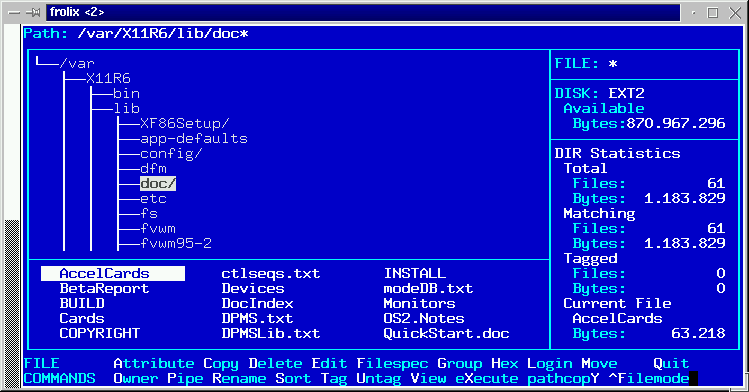This screenshot has width=749, height=392.
Task: Select the Devices file
Action: pos(253,288)
